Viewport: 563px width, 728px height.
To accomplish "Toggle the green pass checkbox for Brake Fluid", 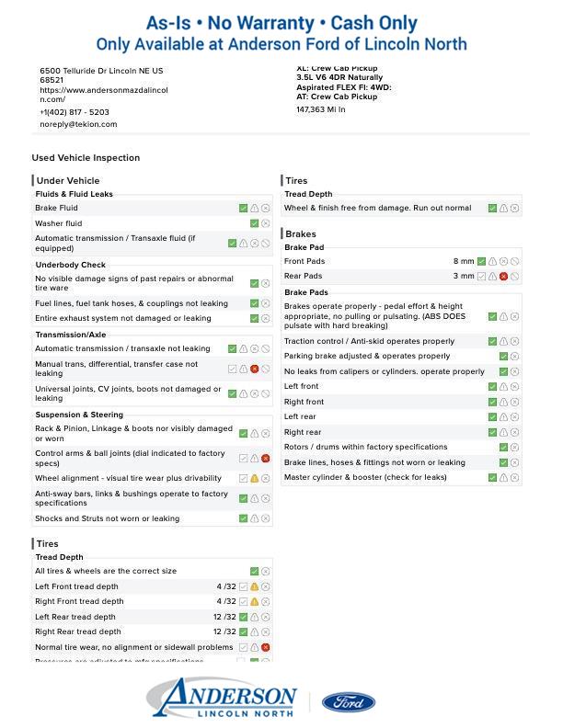I will click(244, 209).
